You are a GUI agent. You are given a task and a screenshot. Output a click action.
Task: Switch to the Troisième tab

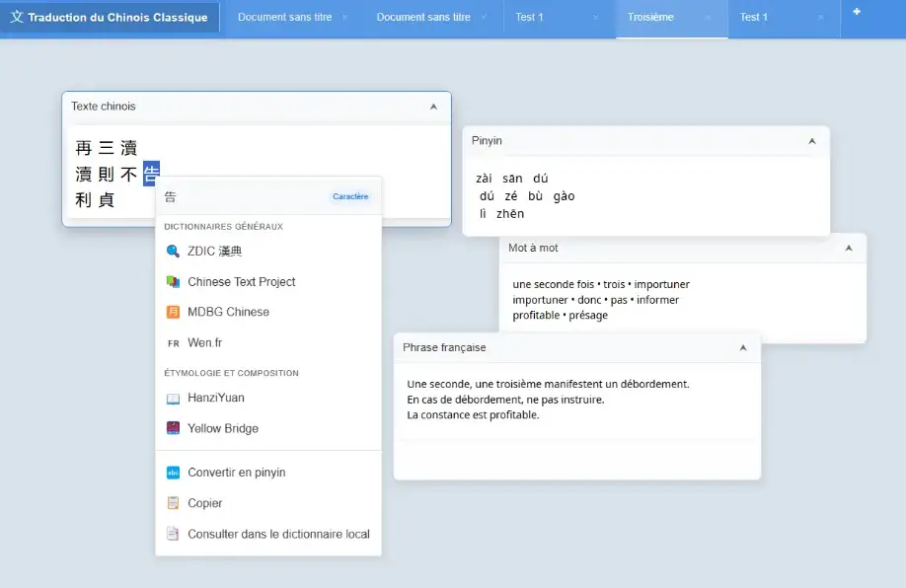click(650, 17)
